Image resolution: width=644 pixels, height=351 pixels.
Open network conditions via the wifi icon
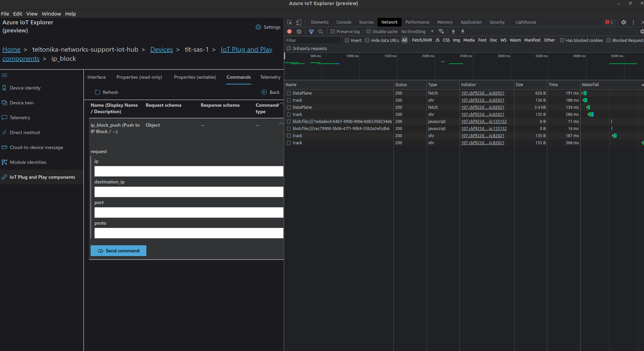441,31
